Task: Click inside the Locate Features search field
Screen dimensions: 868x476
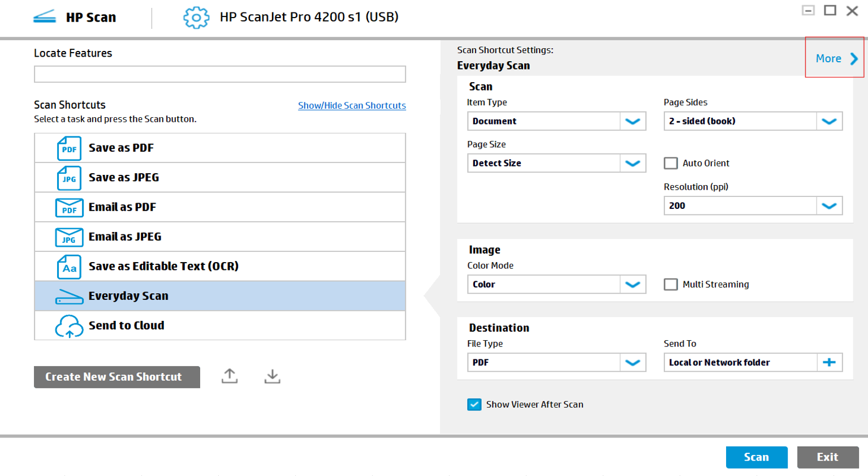Action: (x=219, y=74)
